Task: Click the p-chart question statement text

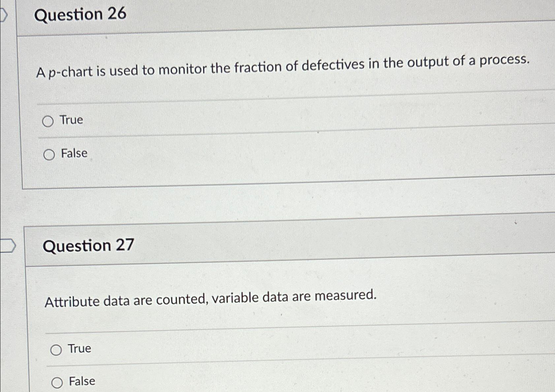Action: click(283, 66)
